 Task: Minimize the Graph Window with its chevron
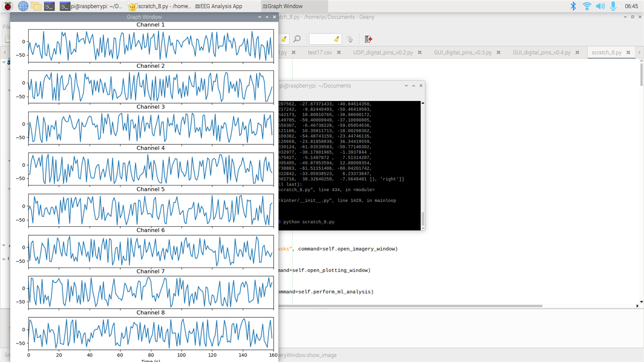click(x=260, y=17)
